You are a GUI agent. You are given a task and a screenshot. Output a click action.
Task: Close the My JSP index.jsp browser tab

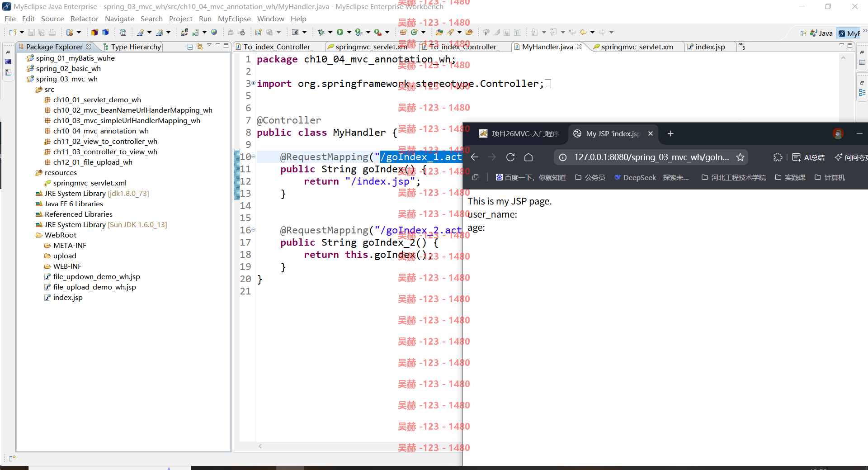pos(651,133)
